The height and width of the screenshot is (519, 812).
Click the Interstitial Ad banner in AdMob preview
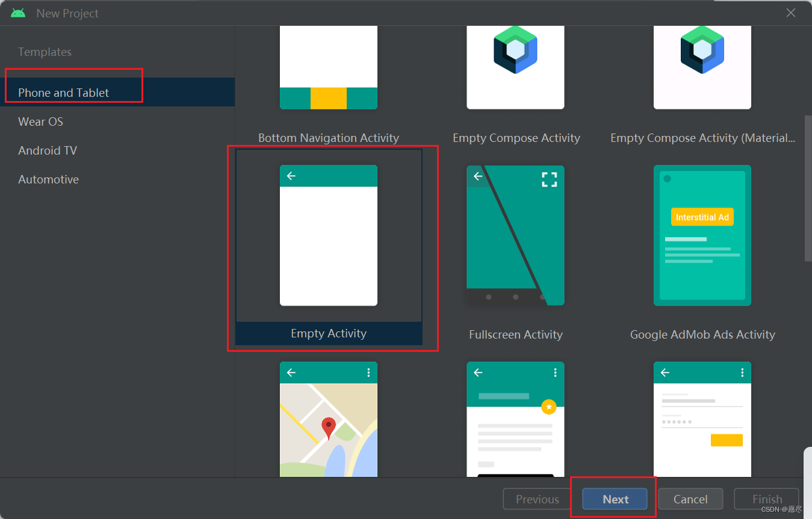tap(702, 217)
